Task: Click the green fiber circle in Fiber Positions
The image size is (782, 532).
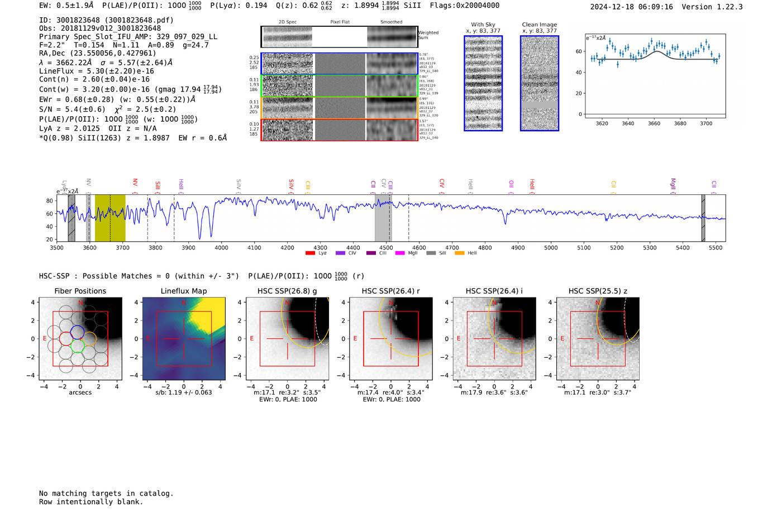Action: (x=77, y=346)
